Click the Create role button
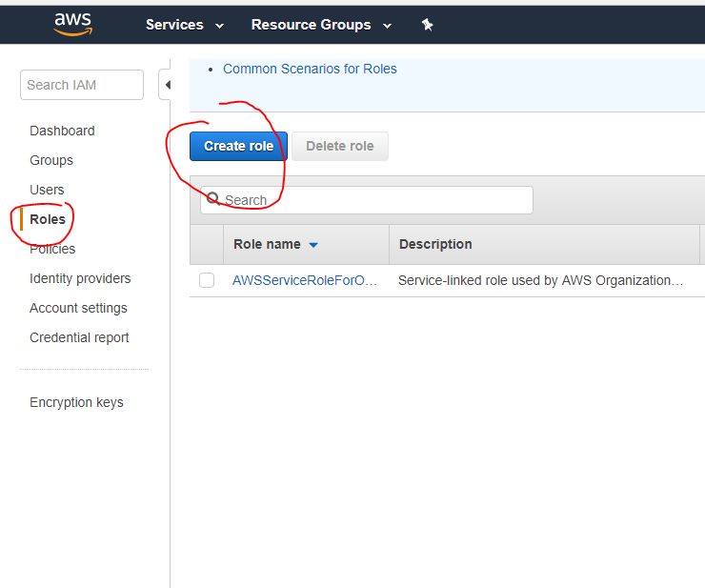The image size is (705, 588). click(x=238, y=146)
